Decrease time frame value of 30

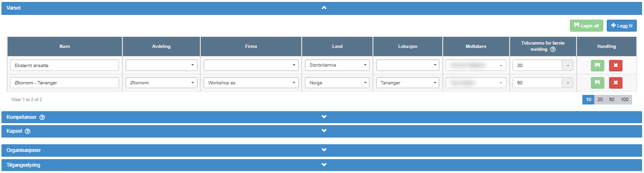tap(568, 65)
